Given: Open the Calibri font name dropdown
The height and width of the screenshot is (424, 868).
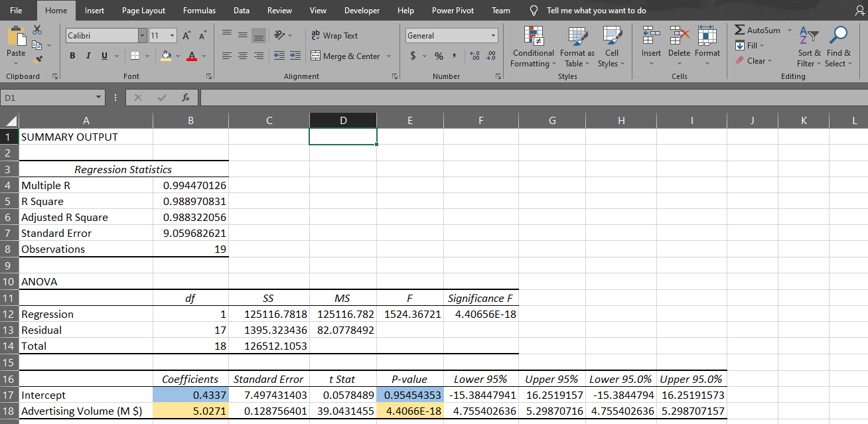Looking at the screenshot, I should click(143, 36).
